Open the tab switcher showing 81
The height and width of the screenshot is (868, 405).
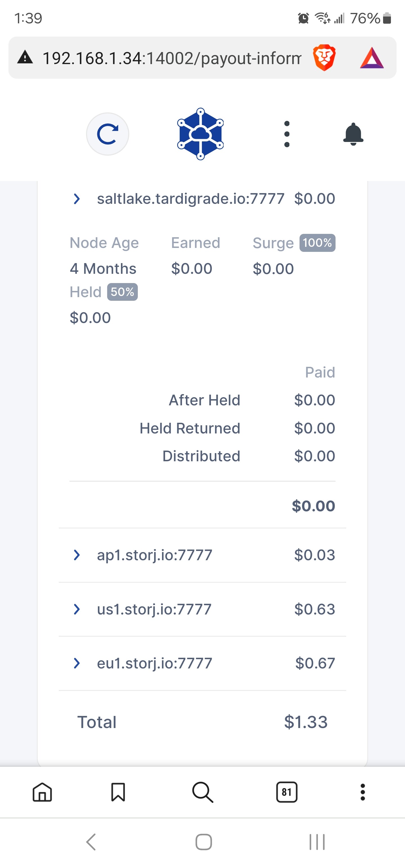click(287, 792)
